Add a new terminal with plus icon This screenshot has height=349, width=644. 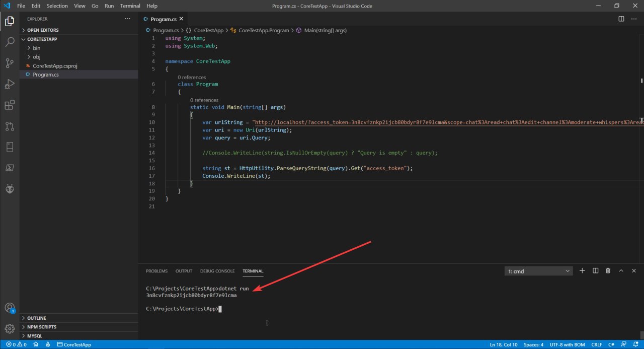click(x=582, y=271)
